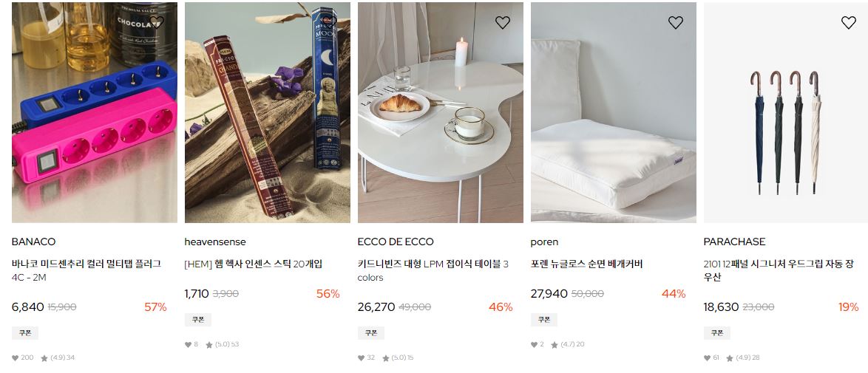Click the star rating icon under ECCO DE ECCO
868x373 pixels.
386,358
